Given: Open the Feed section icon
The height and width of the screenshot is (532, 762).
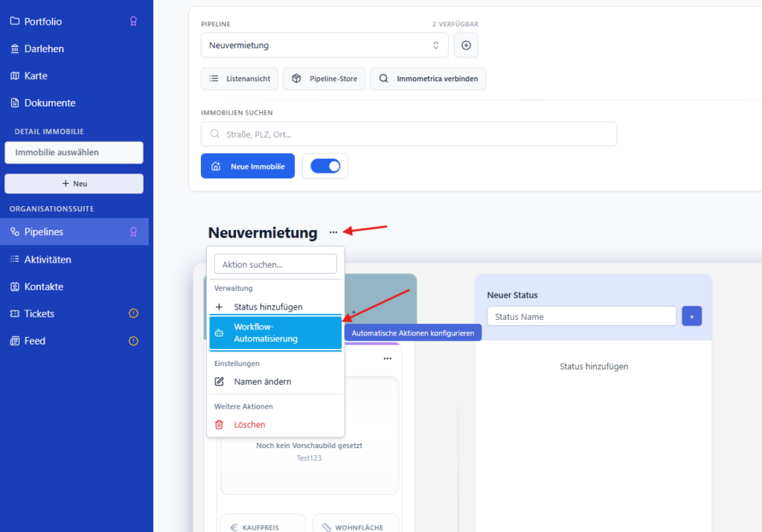Looking at the screenshot, I should tap(15, 340).
